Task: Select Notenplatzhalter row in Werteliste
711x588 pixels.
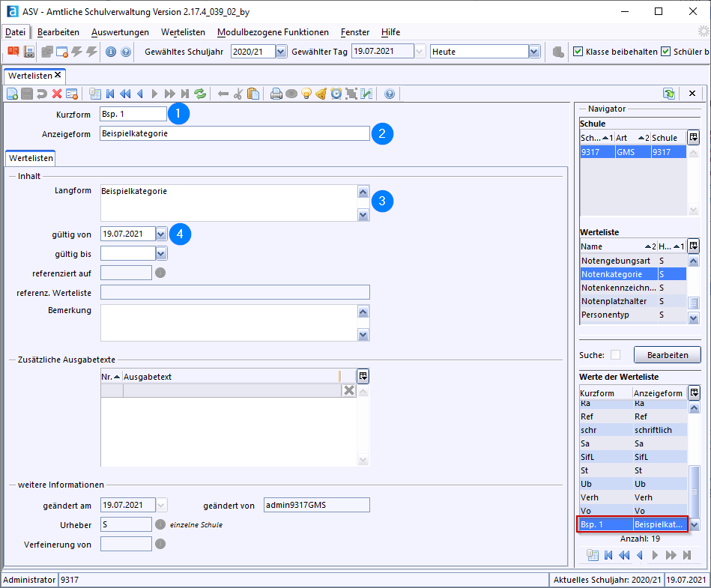Action: tap(633, 301)
